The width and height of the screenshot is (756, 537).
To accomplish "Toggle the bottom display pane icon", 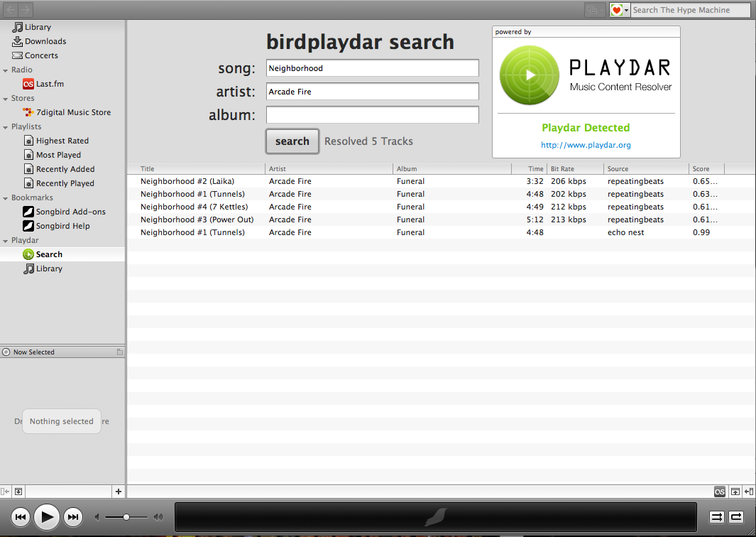I will coord(735,492).
